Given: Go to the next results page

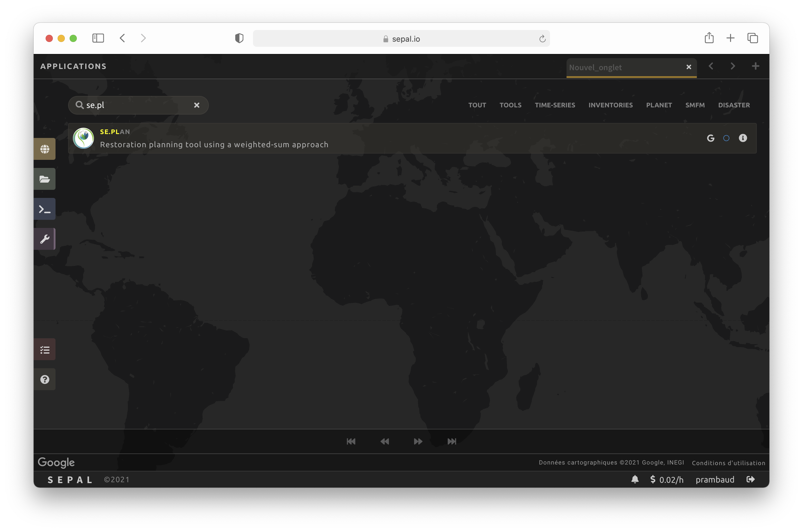Looking at the screenshot, I should (x=418, y=441).
